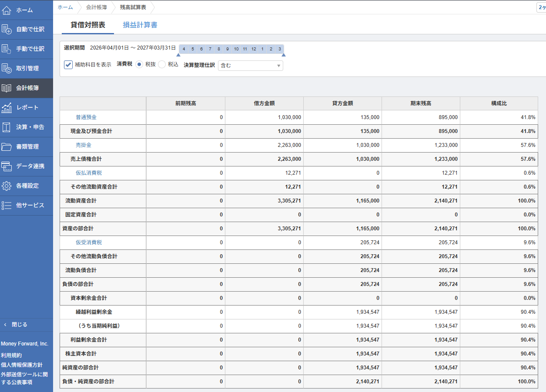Click the 会計帳簿 breadcrumb
The image size is (546, 392).
point(97,7)
